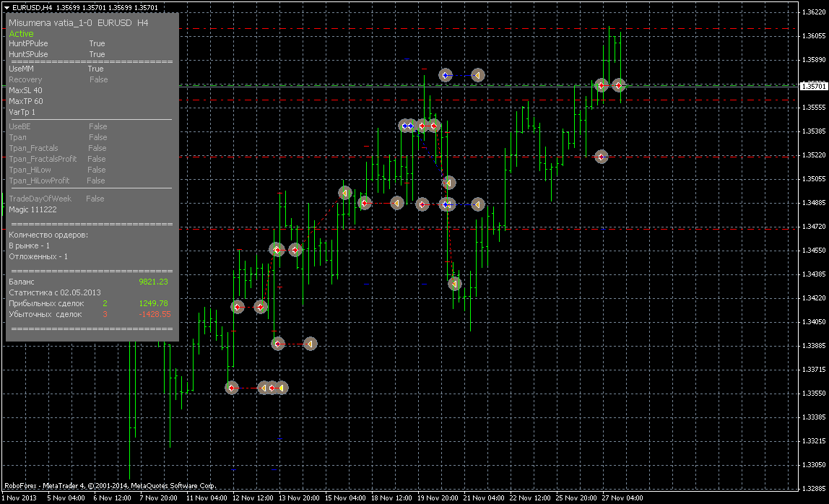Image resolution: width=829 pixels, height=504 pixels.
Task: Click the red order marker at 1.33885 left of pair
Action: pyautogui.click(x=278, y=344)
